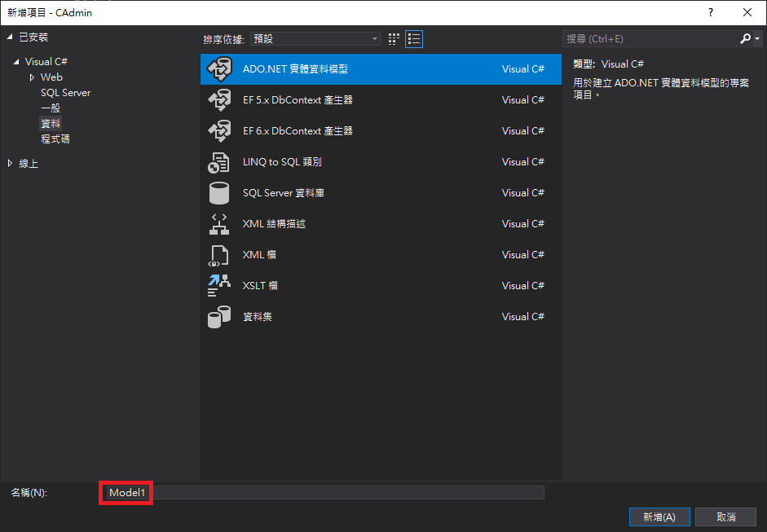The width and height of the screenshot is (767, 532).
Task: Select the XML 結構描述 template icon
Action: click(x=218, y=223)
